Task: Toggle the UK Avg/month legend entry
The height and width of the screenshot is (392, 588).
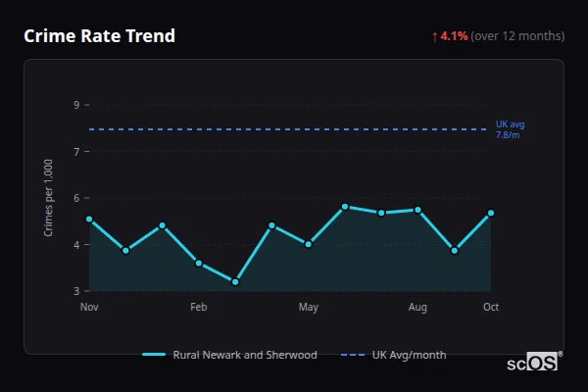Action: pyautogui.click(x=394, y=355)
